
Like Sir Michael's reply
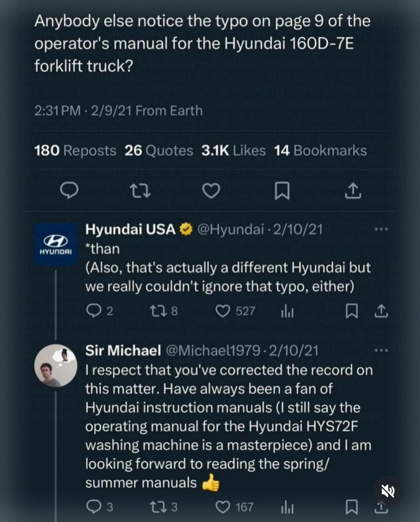223,507
